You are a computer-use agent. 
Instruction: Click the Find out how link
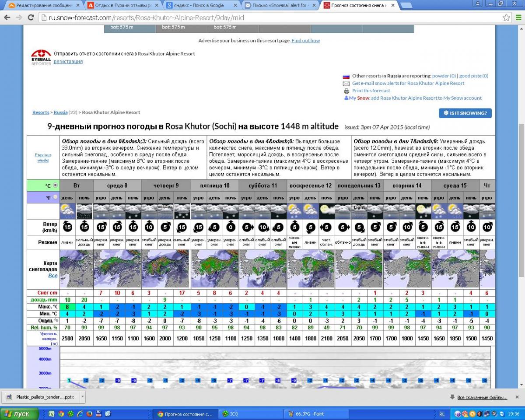tap(306, 41)
